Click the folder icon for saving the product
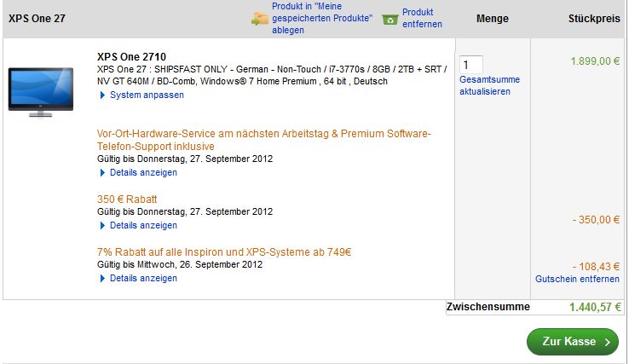Viewport: 629px width, 364px height. coord(259,18)
